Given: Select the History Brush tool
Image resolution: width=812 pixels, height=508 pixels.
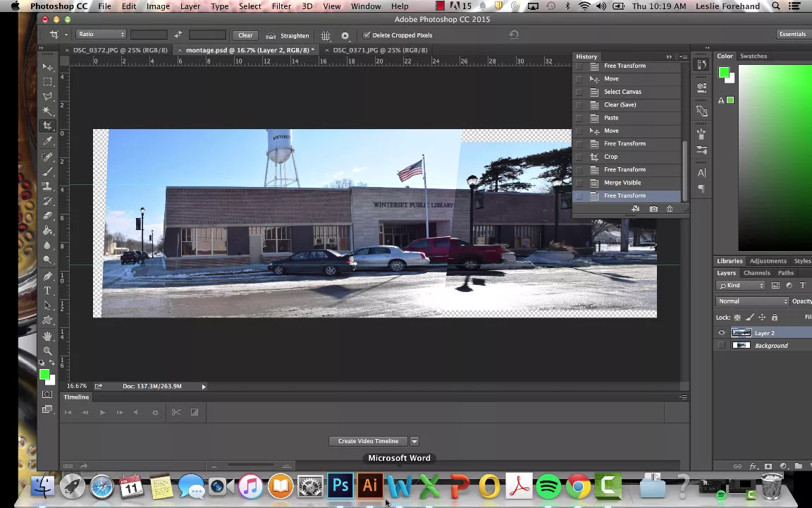Looking at the screenshot, I should (47, 200).
